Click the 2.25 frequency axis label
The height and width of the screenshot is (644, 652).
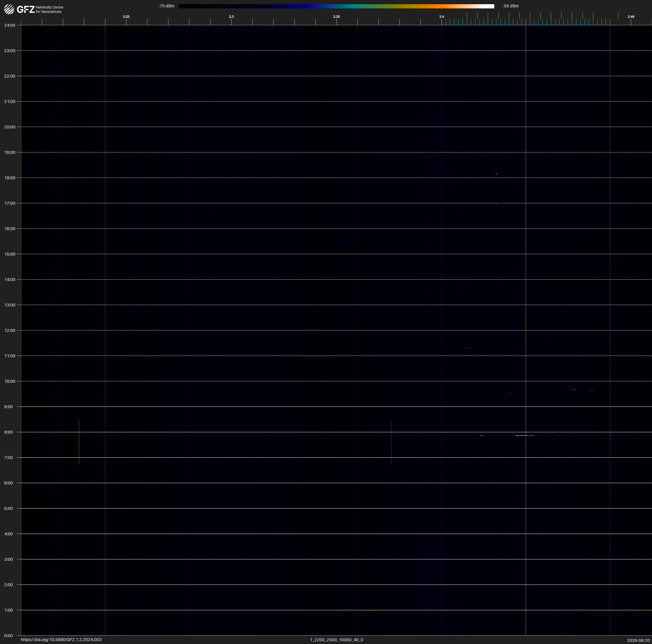pyautogui.click(x=126, y=17)
